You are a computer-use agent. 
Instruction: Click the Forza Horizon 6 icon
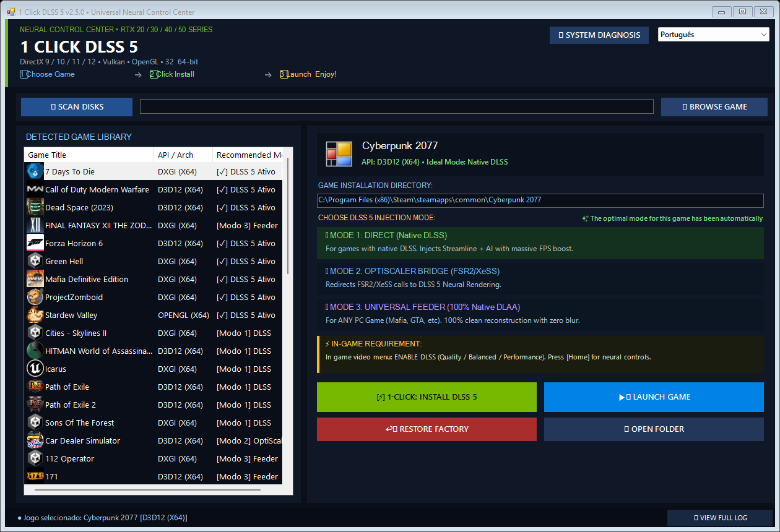coord(35,243)
